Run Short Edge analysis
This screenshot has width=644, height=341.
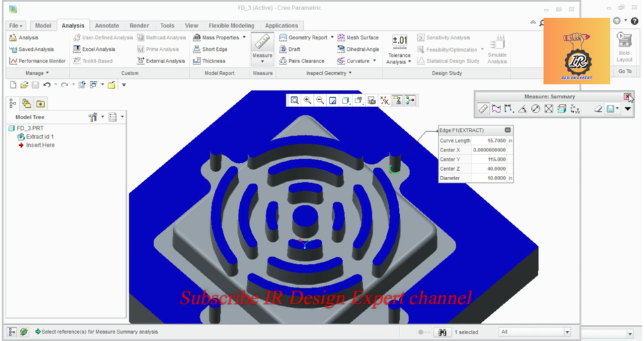pos(210,50)
